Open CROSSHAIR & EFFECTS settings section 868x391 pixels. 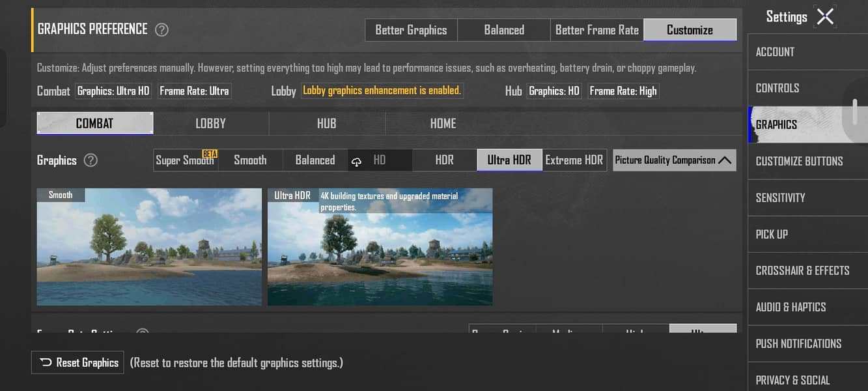[807, 270]
